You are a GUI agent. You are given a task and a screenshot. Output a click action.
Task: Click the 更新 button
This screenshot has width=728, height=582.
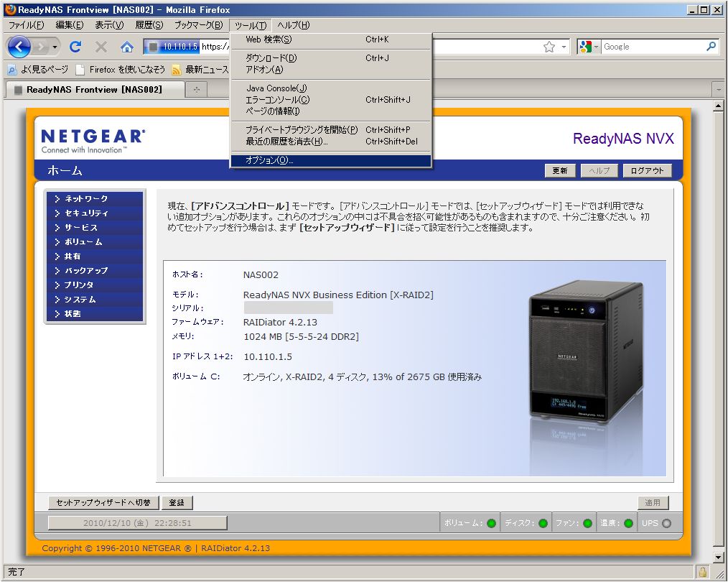point(560,170)
